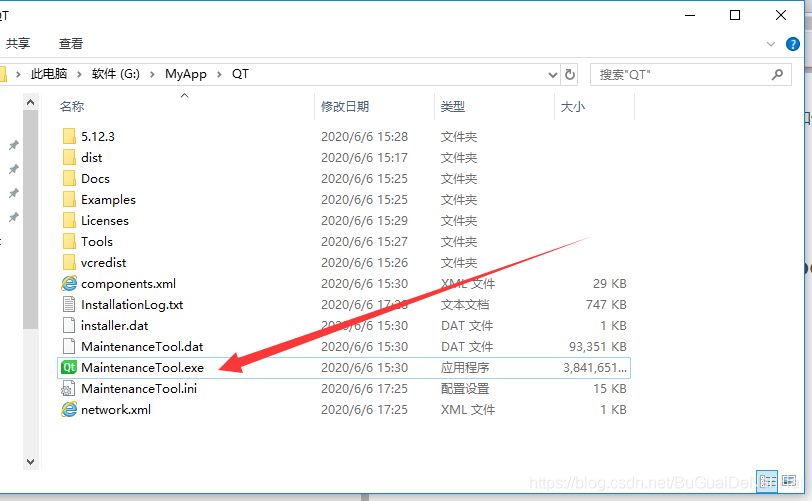
Task: Expand the ribbon with the chevron
Action: [771, 44]
